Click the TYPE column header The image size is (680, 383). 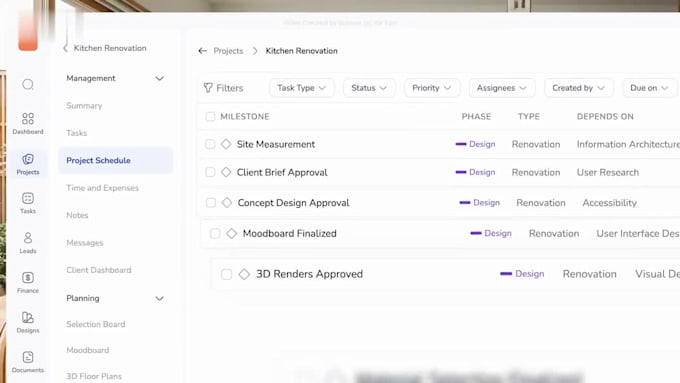pyautogui.click(x=529, y=116)
